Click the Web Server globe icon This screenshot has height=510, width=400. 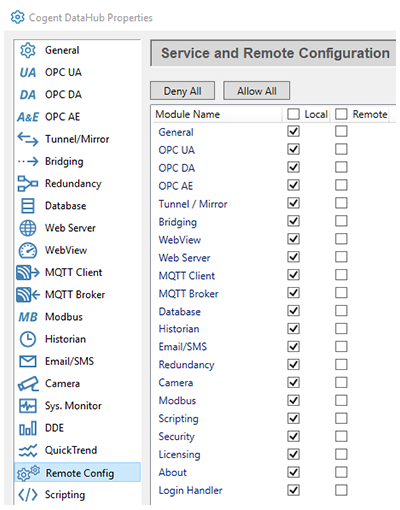click(x=28, y=228)
